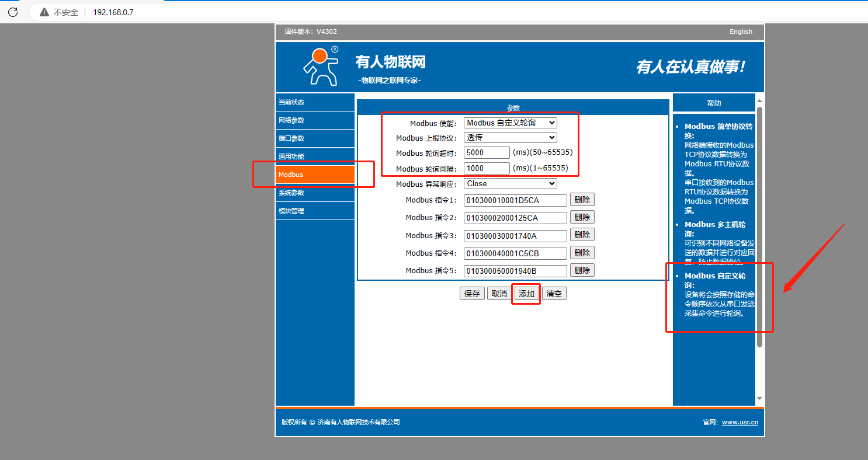Open the 端口参数 menu item

(315, 138)
